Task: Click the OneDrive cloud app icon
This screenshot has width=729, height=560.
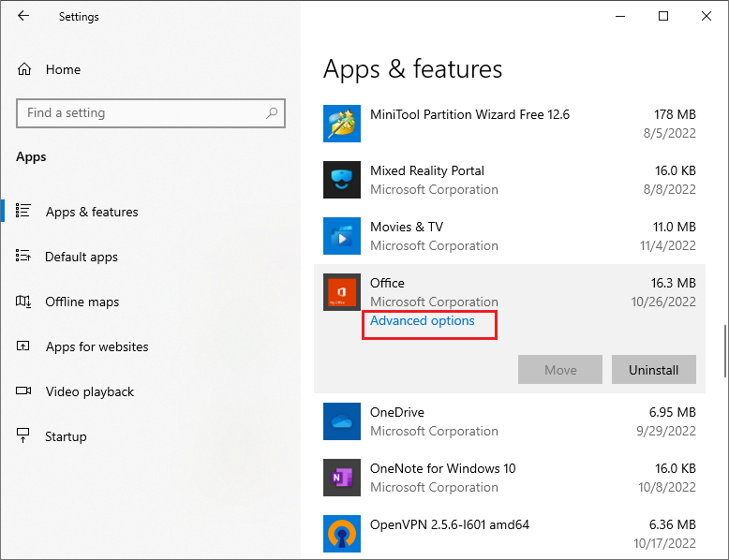Action: coord(342,421)
